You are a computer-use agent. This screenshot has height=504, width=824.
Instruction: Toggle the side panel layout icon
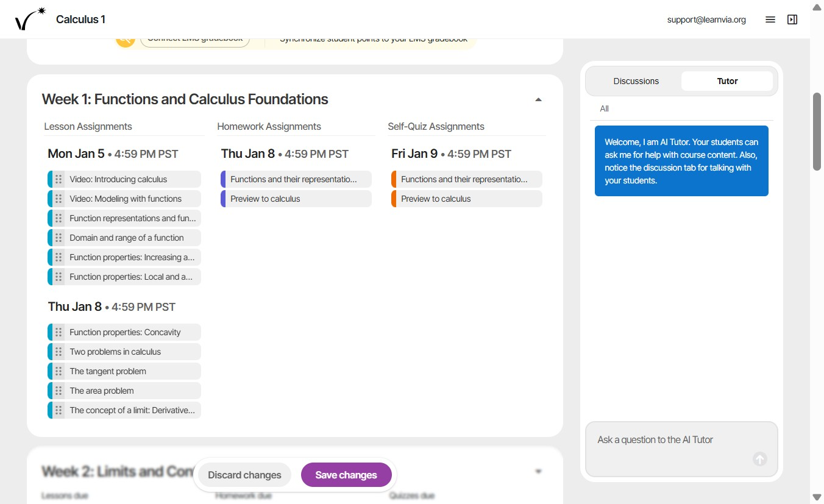tap(792, 20)
